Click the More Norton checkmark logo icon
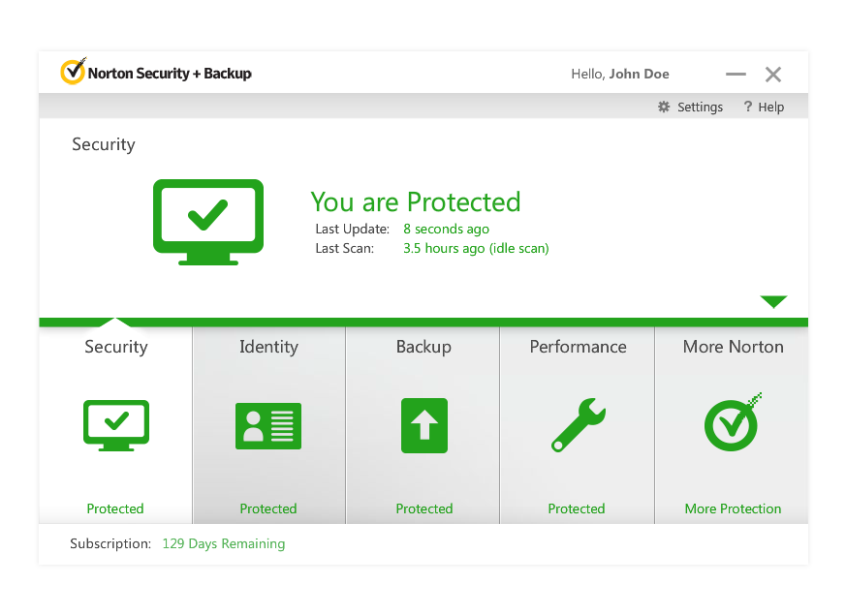This screenshot has height=616, width=846. click(732, 423)
